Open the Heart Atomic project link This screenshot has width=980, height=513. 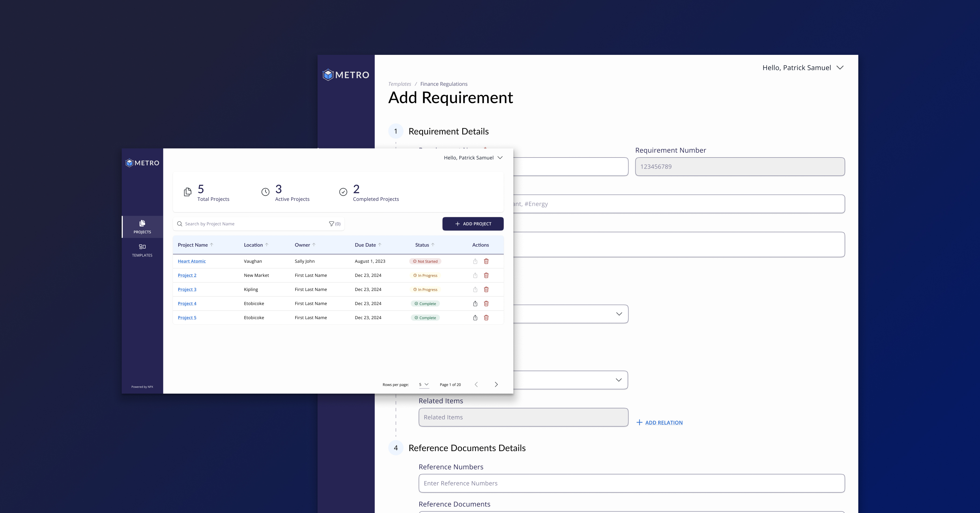click(x=192, y=261)
